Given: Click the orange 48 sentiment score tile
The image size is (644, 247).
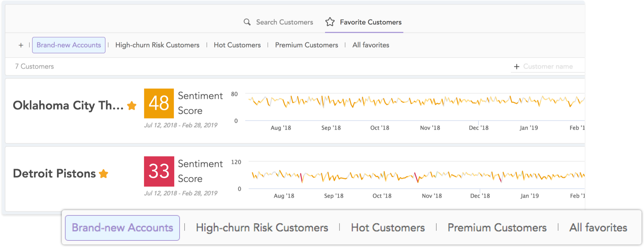Looking at the screenshot, I should tap(159, 103).
